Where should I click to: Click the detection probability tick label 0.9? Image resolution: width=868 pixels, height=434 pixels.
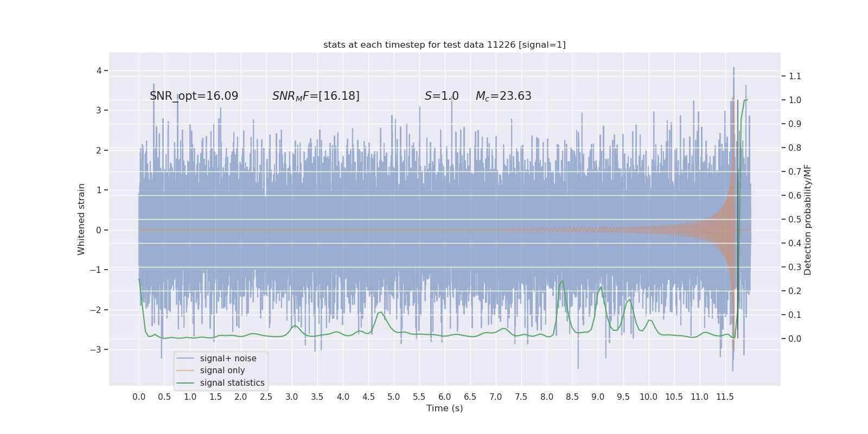(795, 124)
